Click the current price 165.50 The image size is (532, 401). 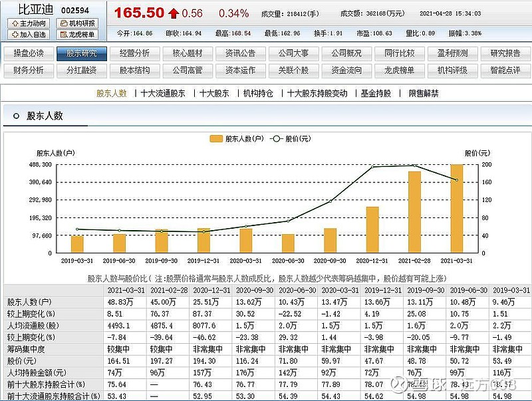[140, 13]
